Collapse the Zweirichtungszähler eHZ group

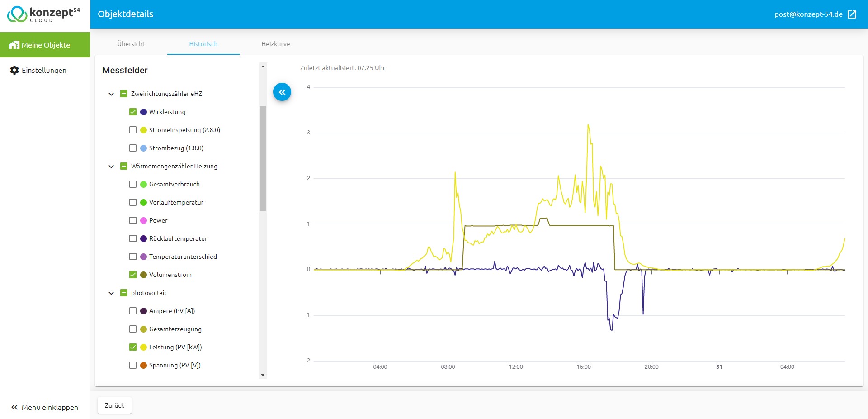(x=111, y=94)
